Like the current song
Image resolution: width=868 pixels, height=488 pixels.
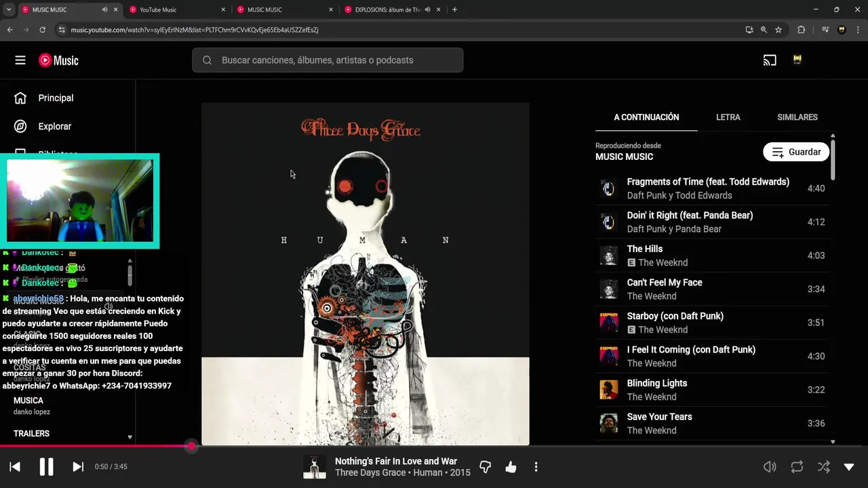511,467
